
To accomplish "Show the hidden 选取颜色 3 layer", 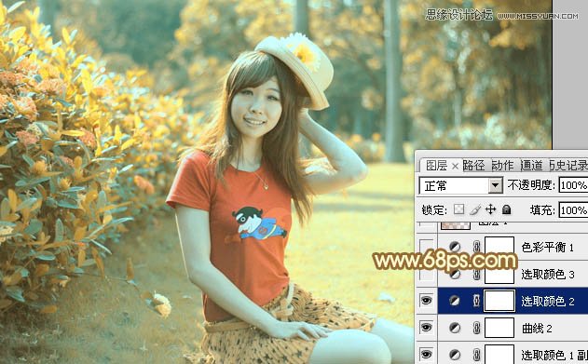I will click(x=427, y=274).
